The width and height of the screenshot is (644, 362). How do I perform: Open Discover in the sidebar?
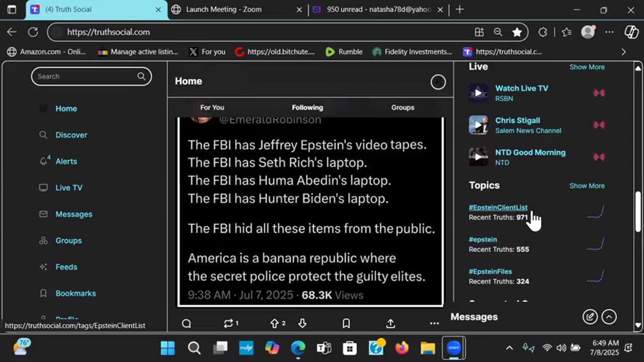(x=63, y=135)
